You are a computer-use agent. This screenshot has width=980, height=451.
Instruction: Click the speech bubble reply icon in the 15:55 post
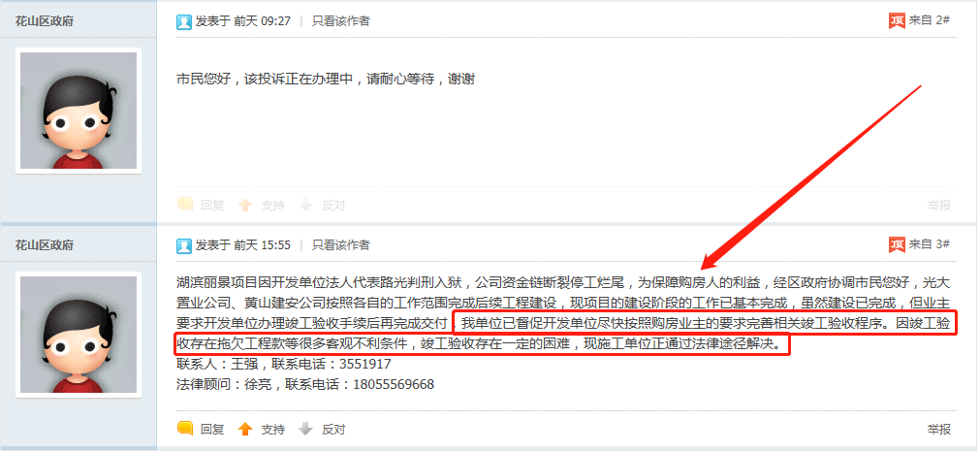click(x=185, y=429)
